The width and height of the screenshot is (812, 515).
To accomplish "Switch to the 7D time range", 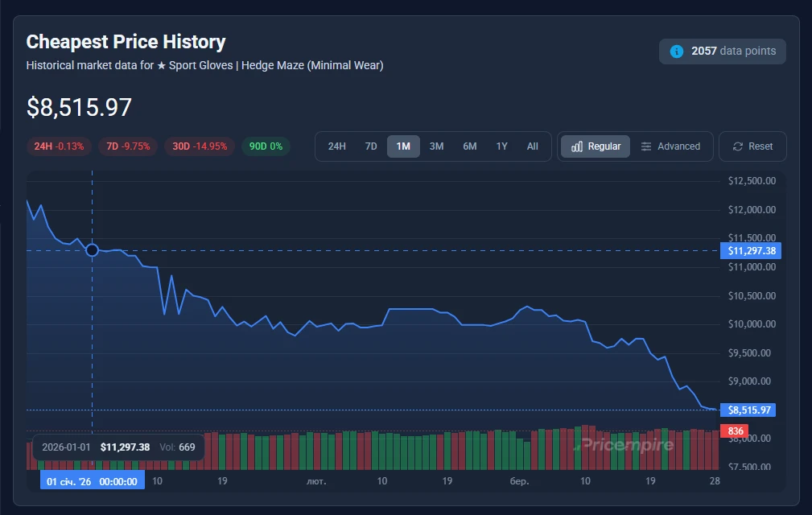I will (371, 146).
